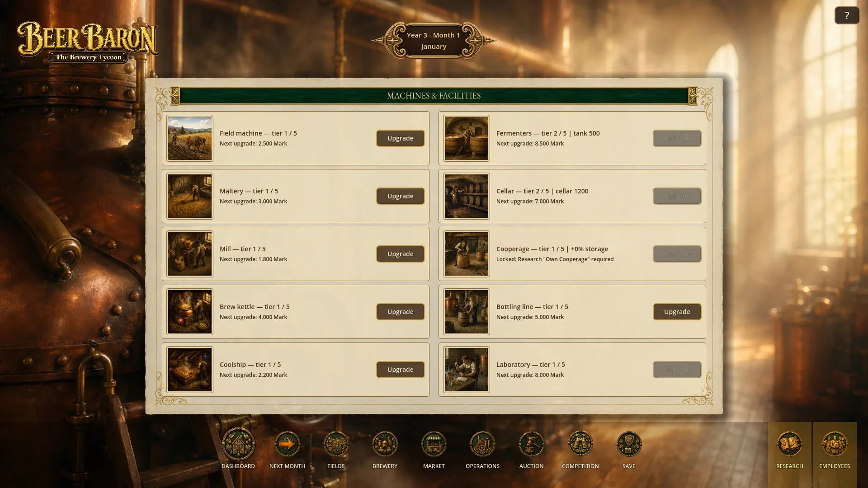This screenshot has height=488, width=868.
Task: Click 'Cooperage — tier 1 / 5 | +0% storage' text
Action: [x=552, y=249]
